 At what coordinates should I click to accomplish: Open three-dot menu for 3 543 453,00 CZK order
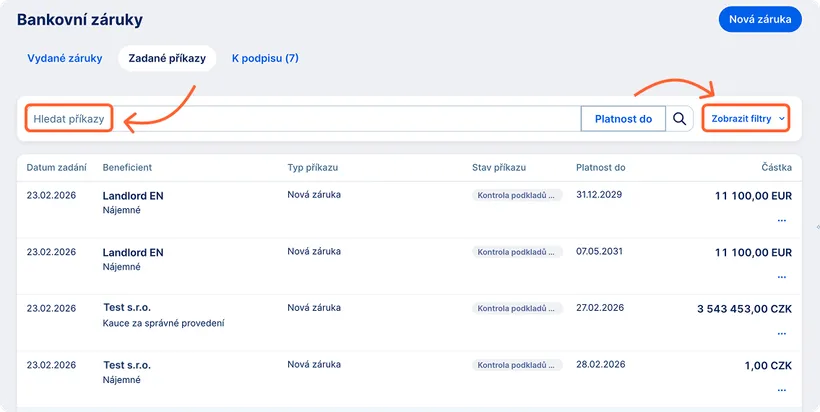[x=782, y=333]
